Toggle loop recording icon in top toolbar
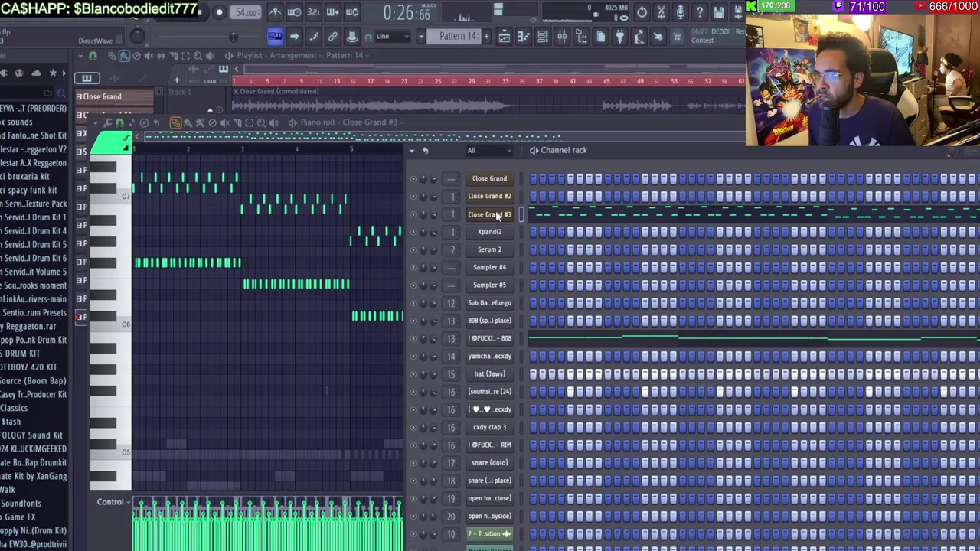The height and width of the screenshot is (551, 980). (x=352, y=12)
